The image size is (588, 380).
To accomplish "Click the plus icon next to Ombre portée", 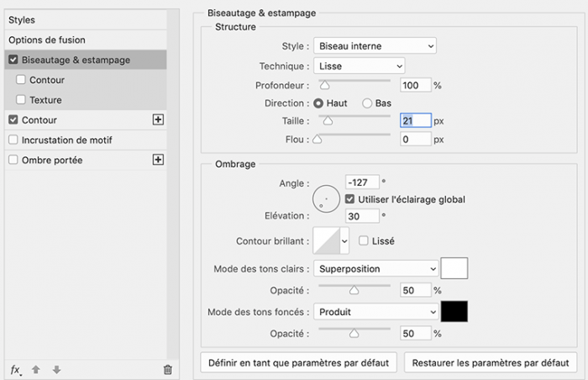I will pyautogui.click(x=157, y=160).
